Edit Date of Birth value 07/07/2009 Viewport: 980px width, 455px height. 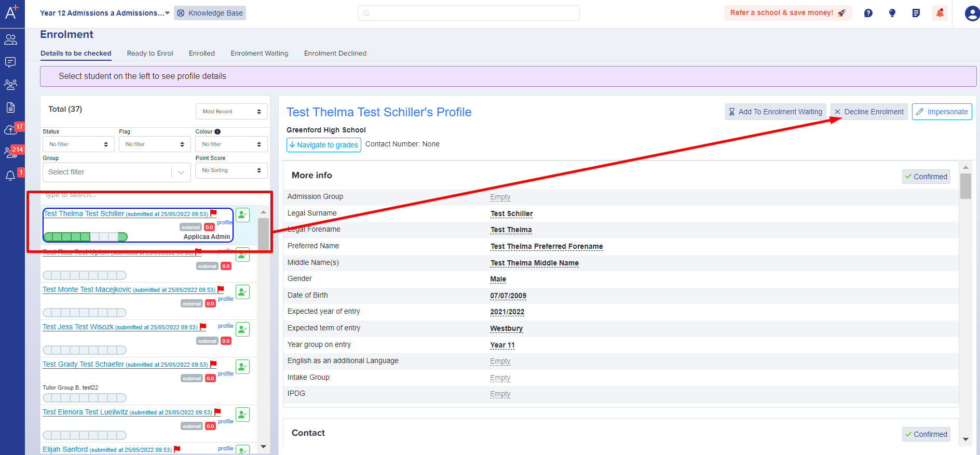(x=508, y=296)
